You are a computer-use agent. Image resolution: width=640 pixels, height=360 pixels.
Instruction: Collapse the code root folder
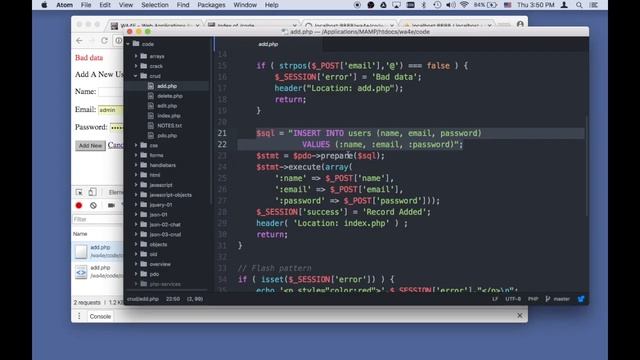(128, 44)
